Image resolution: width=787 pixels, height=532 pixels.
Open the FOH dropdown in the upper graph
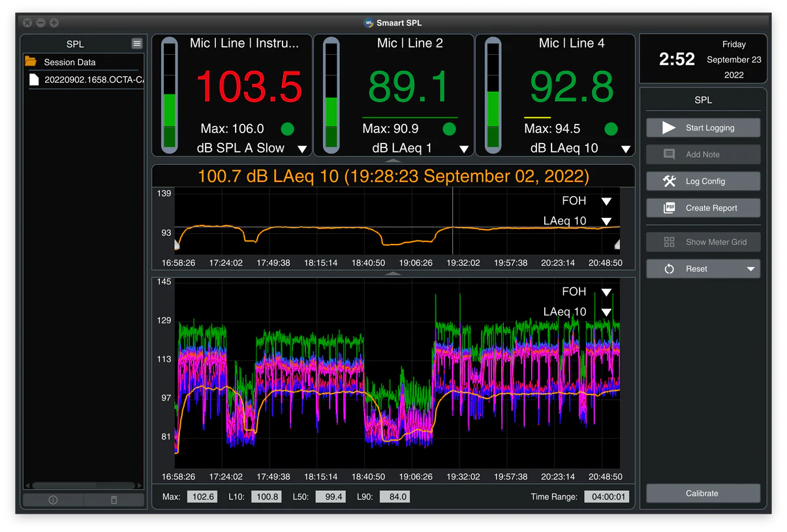click(x=606, y=201)
